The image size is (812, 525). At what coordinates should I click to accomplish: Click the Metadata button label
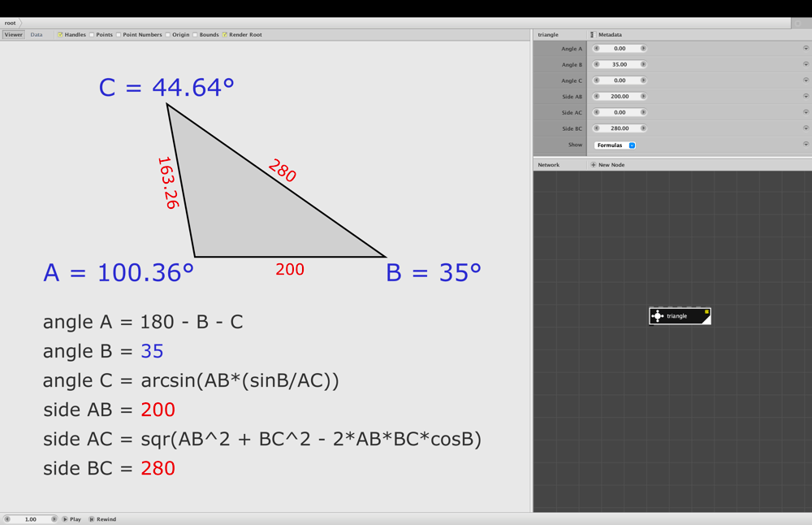pyautogui.click(x=610, y=35)
